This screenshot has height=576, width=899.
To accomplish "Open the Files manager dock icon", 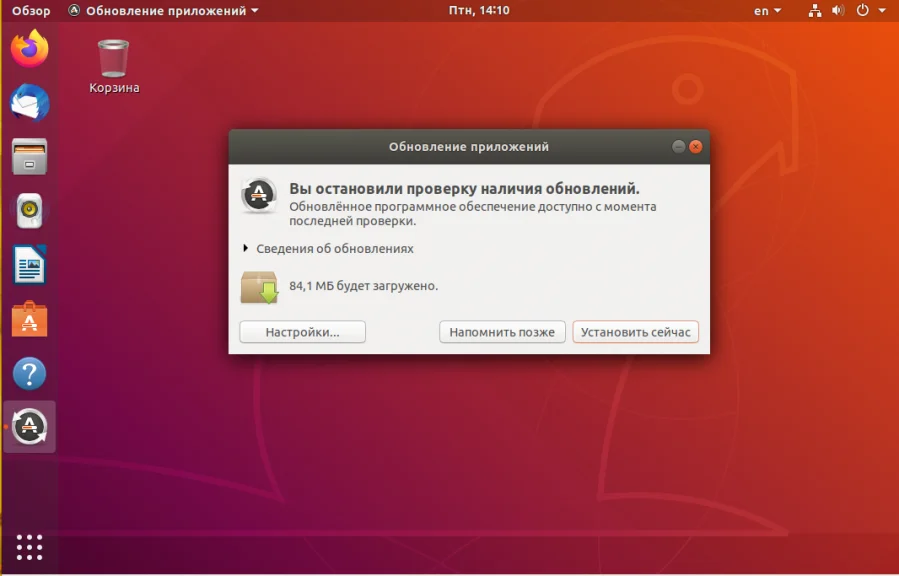I will coord(29,156).
